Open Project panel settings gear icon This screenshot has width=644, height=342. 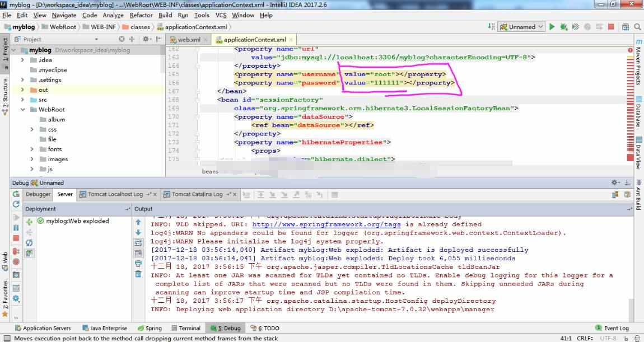coord(146,39)
